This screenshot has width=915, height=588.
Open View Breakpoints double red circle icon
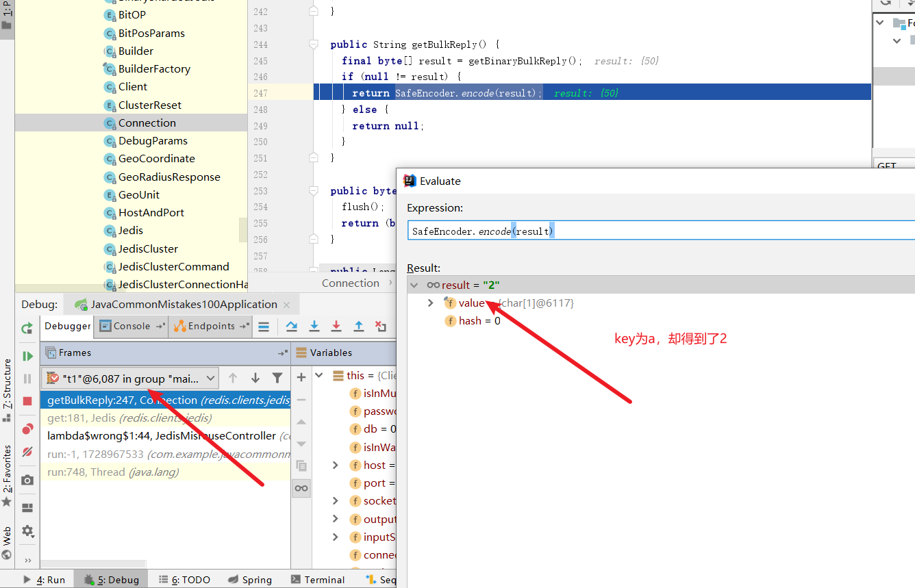27,429
